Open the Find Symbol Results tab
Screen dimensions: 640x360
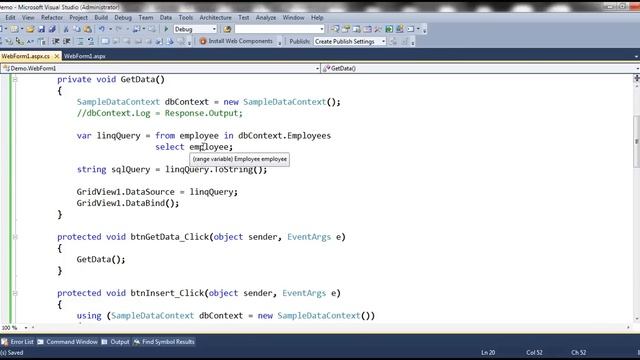click(164, 342)
